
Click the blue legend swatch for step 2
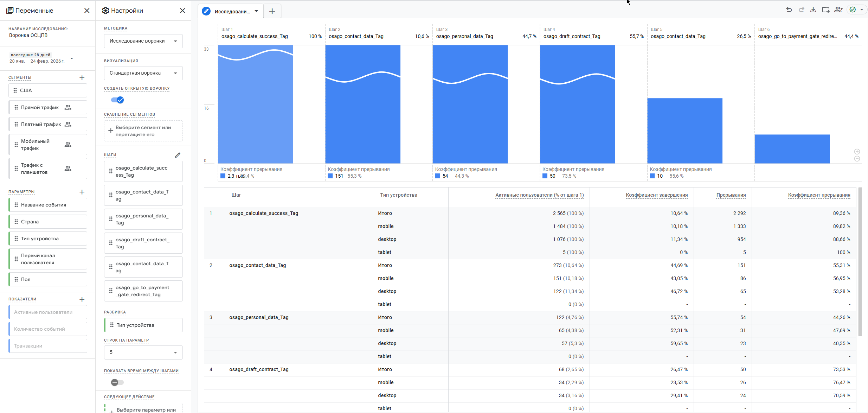330,176
